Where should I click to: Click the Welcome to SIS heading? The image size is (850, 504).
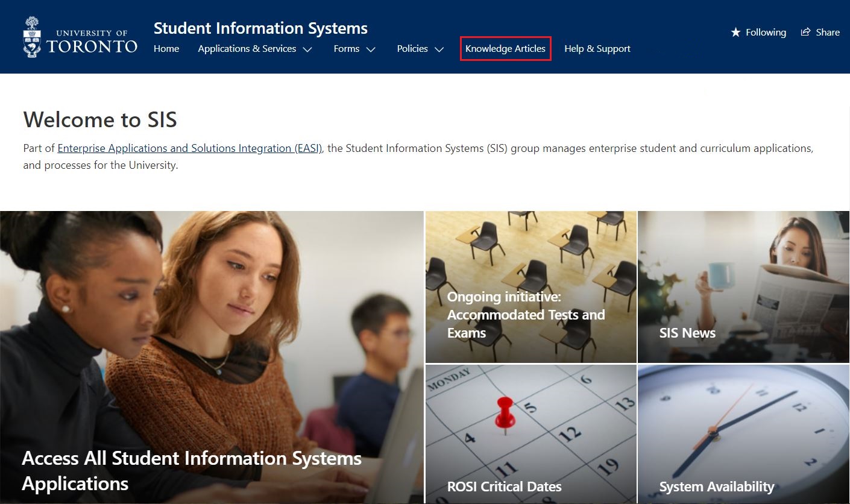(x=100, y=120)
